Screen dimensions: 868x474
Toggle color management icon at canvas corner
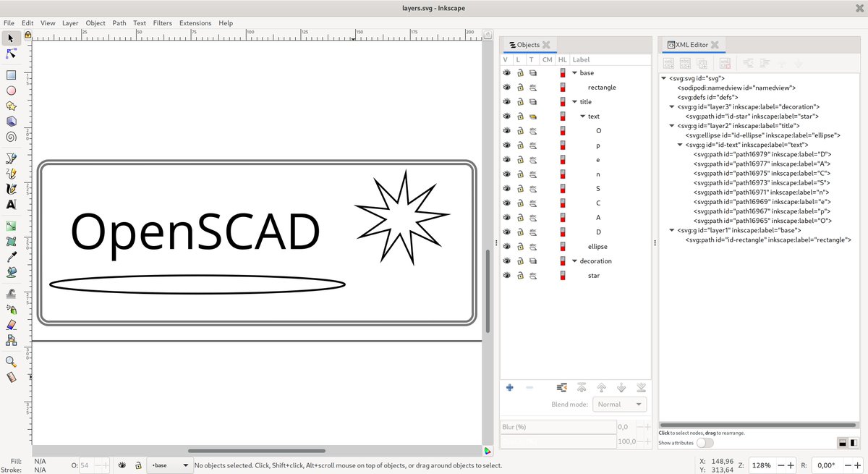(488, 451)
